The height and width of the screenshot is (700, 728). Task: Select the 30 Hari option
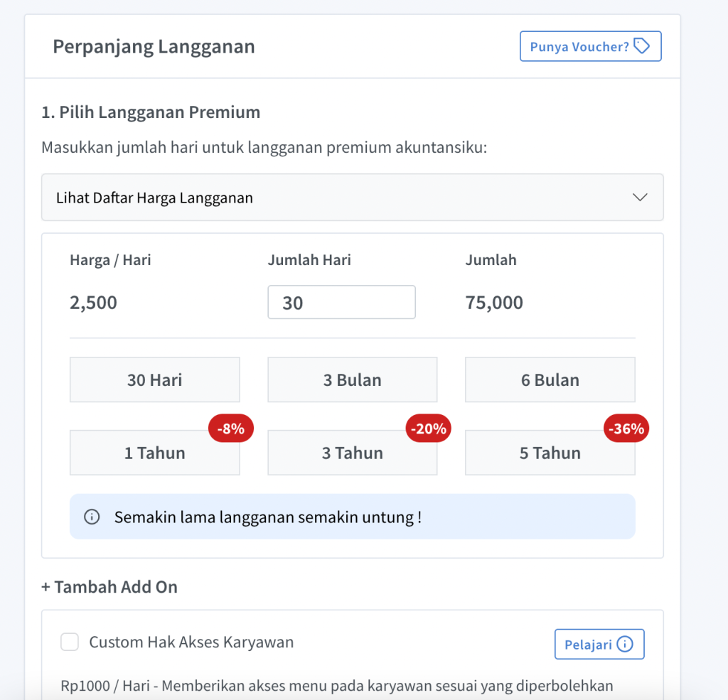(x=154, y=380)
